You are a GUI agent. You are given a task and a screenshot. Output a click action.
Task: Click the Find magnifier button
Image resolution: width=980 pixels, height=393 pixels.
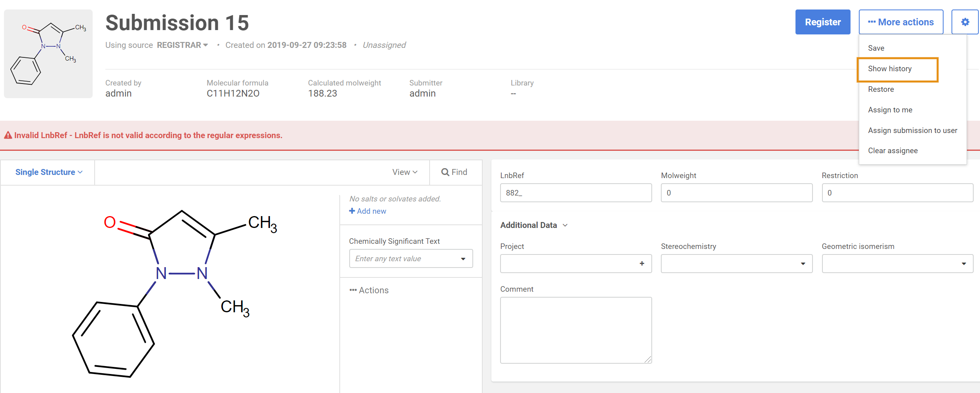[x=455, y=172]
